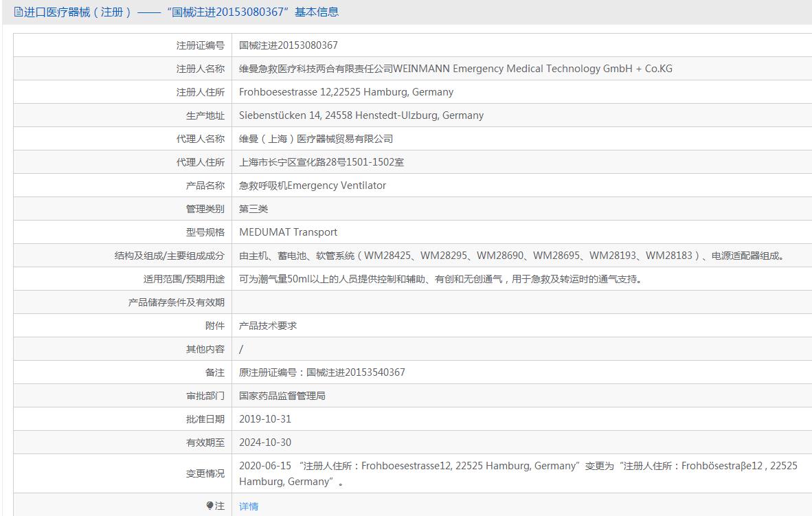812x516 pixels.
Task: Select agent name 维曼（上海）医疗器械贸易有限公司
Action: [316, 139]
